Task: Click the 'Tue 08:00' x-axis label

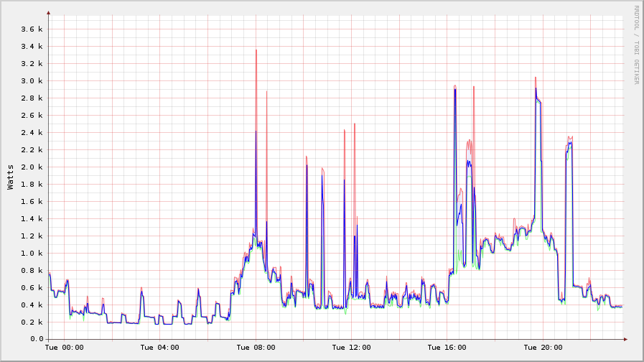Action: click(256, 348)
